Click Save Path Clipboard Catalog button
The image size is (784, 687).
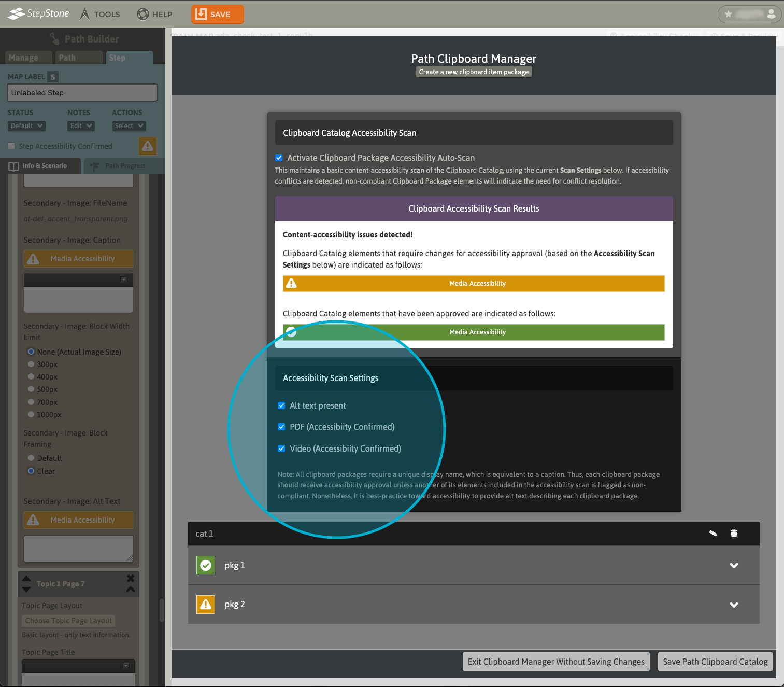pos(715,662)
